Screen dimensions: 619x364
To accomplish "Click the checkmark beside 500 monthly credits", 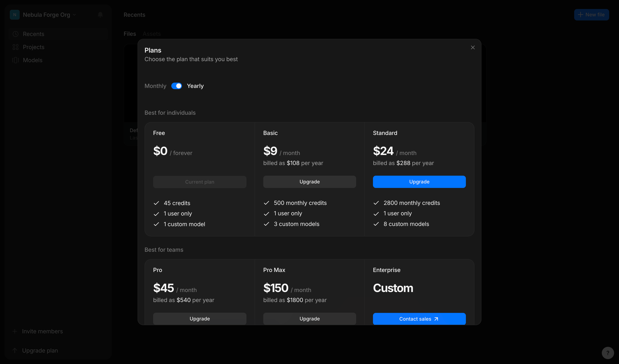I will point(266,203).
